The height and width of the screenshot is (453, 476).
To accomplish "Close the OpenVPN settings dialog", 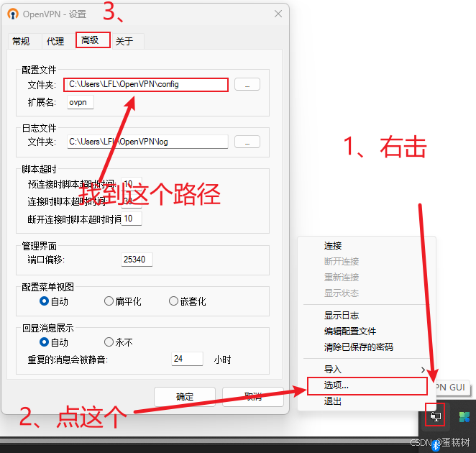I will pyautogui.click(x=278, y=14).
